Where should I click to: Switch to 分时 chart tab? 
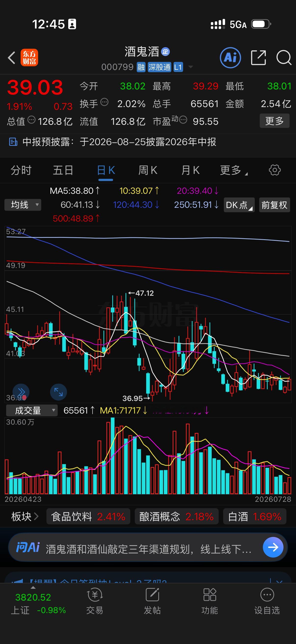click(x=21, y=170)
